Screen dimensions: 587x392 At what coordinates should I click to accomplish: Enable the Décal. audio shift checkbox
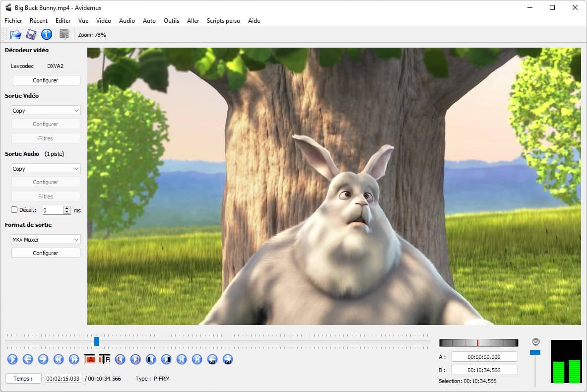point(14,210)
